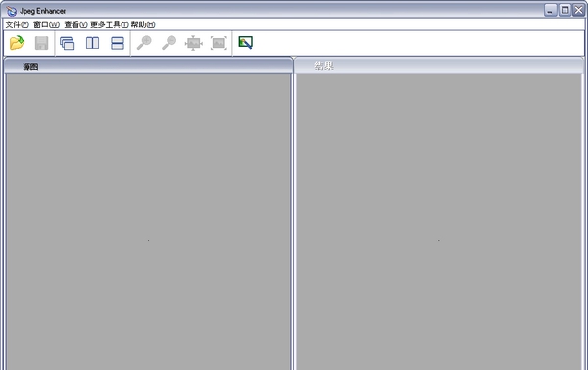
Task: Minimize the Jpeg Enhancer window
Action: pos(550,10)
